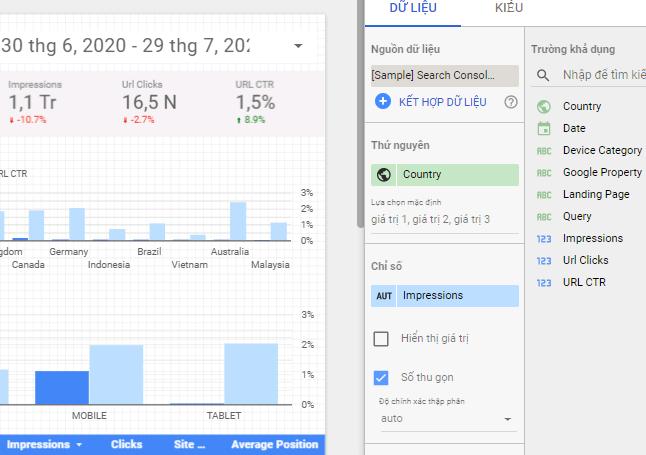This screenshot has width=646, height=455.
Task: Click KẾT HỢP DỮ LIỆU link
Action: [x=442, y=102]
